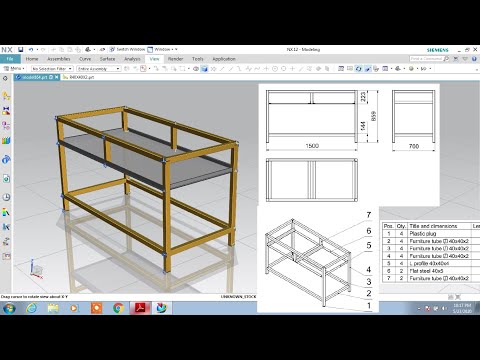This screenshot has height=360, width=480.
Task: Open the No Selection Filter dropdown
Action: [52, 69]
